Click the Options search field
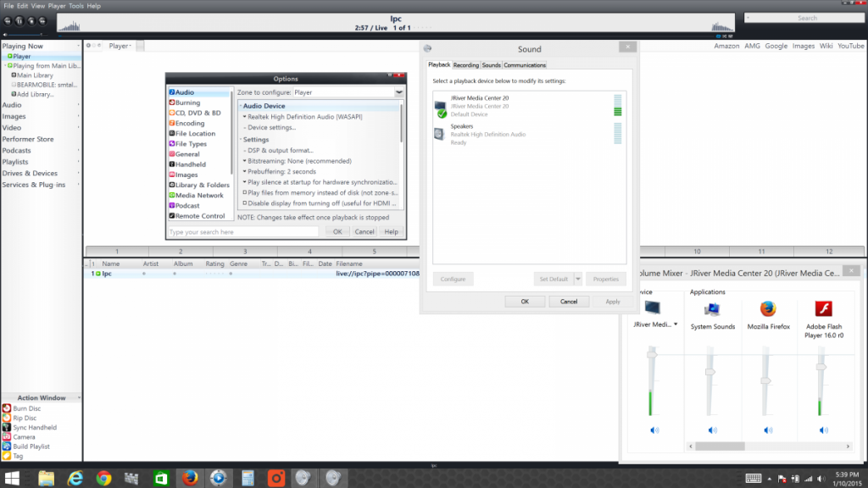868x488 pixels. pyautogui.click(x=243, y=232)
